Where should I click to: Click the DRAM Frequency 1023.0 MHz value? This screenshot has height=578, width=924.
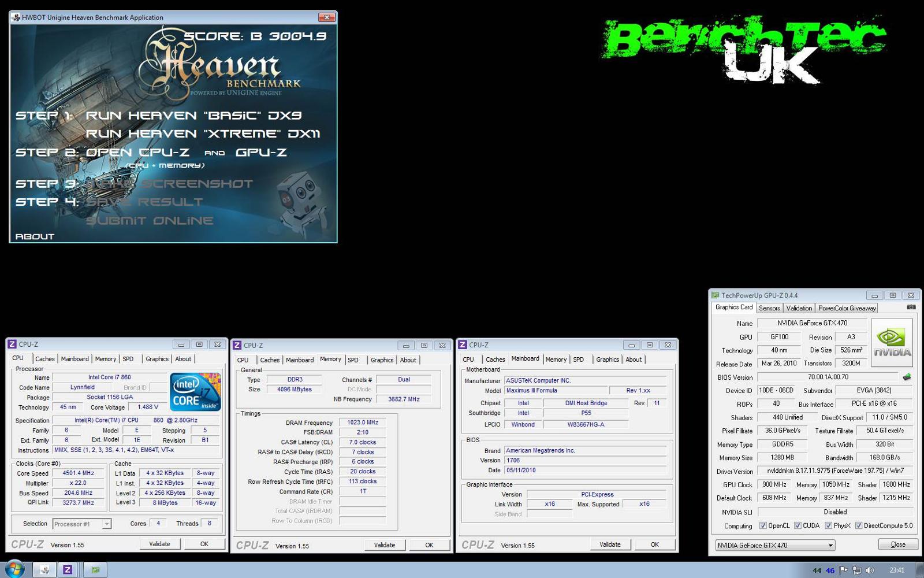coord(363,423)
